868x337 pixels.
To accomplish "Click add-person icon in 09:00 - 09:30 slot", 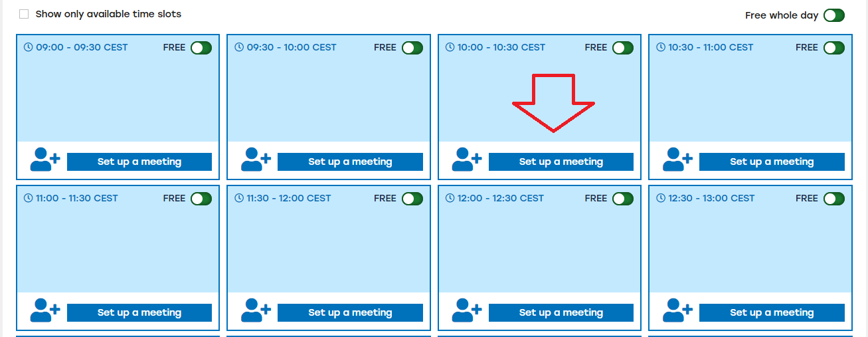I will pyautogui.click(x=45, y=160).
